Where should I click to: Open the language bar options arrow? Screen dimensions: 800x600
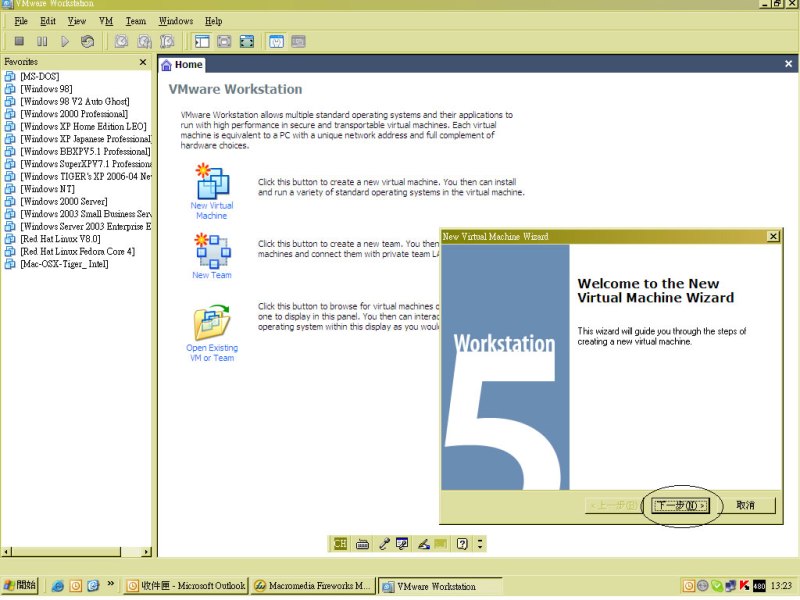[480, 544]
